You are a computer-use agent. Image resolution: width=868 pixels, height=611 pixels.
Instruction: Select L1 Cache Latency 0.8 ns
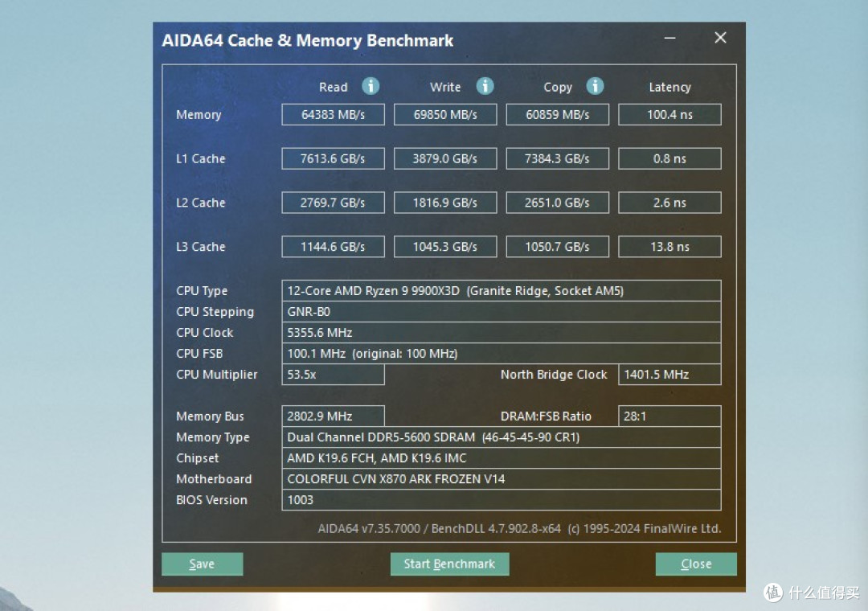(669, 158)
